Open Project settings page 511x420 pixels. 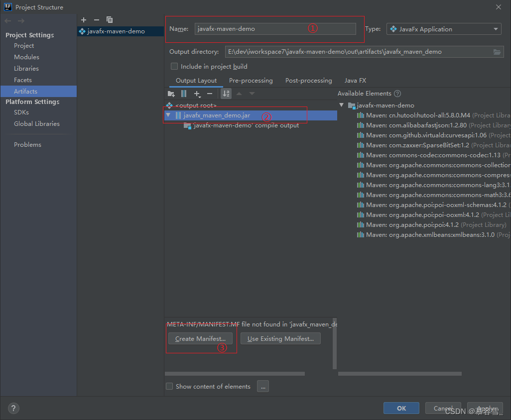24,46
